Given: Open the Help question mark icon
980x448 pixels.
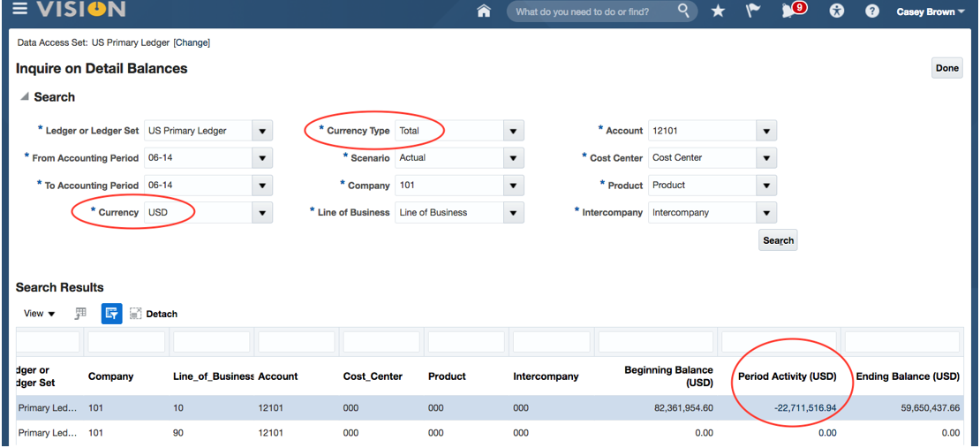Looking at the screenshot, I should pyautogui.click(x=871, y=11).
